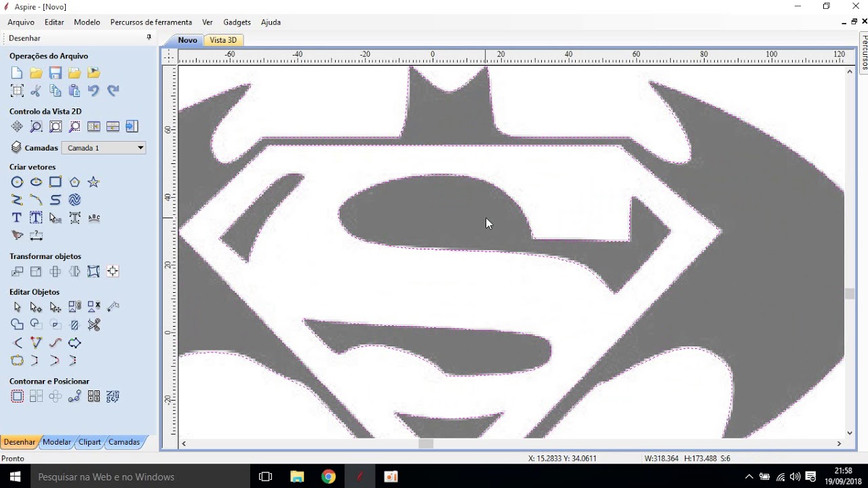Click the horizontal scrollbar right arrow

pyautogui.click(x=839, y=443)
